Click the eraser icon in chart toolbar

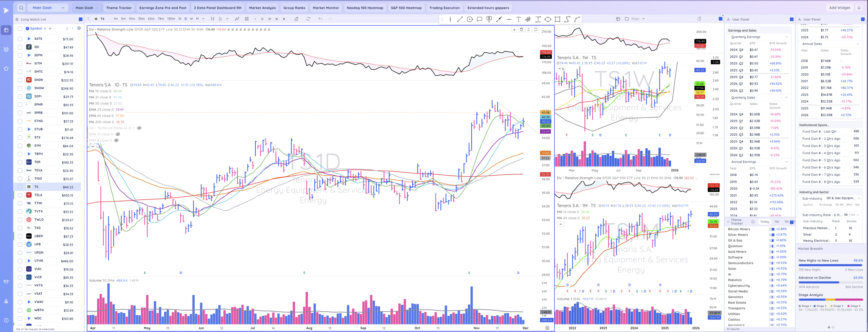(296, 19)
